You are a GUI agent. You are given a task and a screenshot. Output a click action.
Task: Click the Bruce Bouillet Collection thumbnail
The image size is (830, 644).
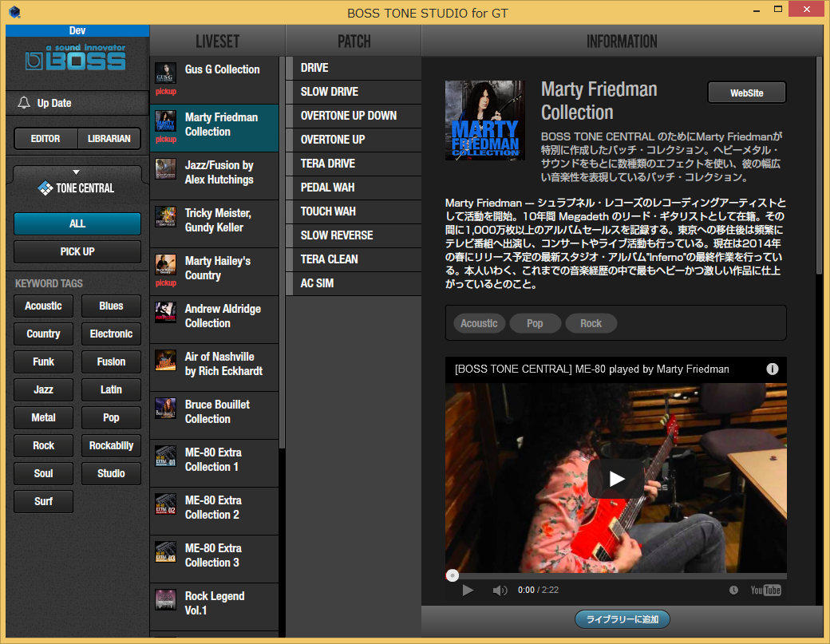[166, 408]
